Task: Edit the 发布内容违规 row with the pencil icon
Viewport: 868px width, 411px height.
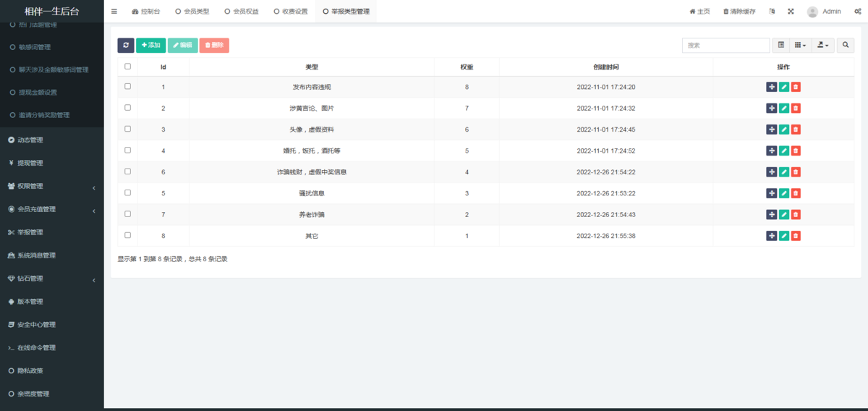Action: [x=784, y=87]
